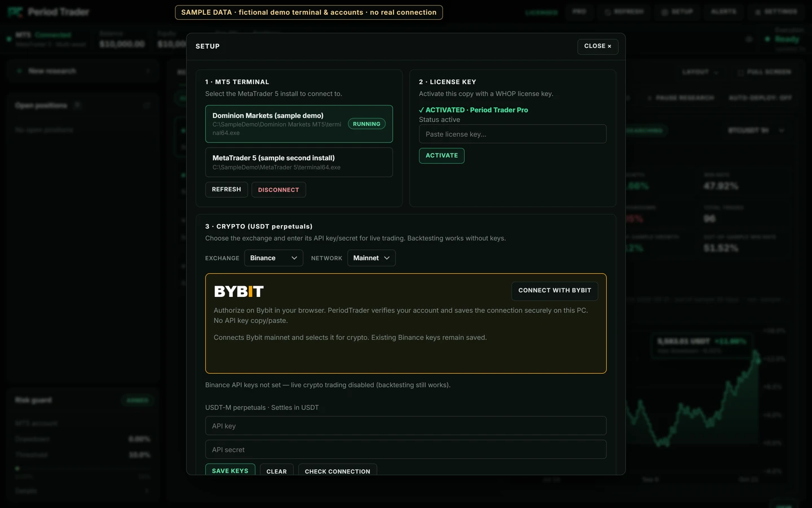Image resolution: width=812 pixels, height=508 pixels.
Task: Select the MetaTrader 5 sample second install
Action: 299,162
